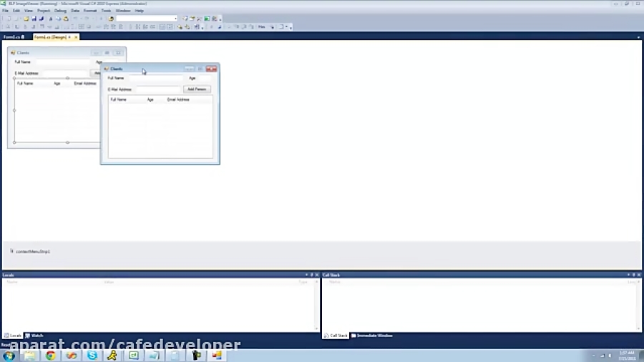The width and height of the screenshot is (644, 362).
Task: Open the Locals panel window position dropdown
Action: 306,275
